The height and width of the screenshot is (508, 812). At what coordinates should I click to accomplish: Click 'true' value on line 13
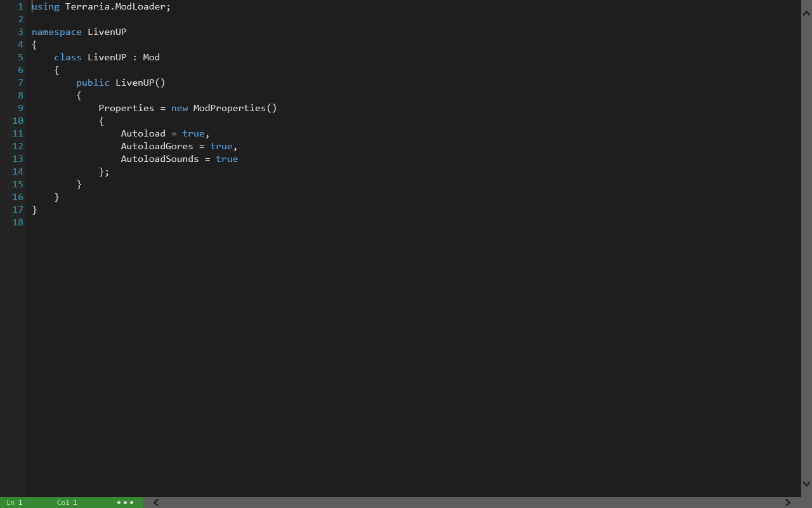tap(227, 159)
